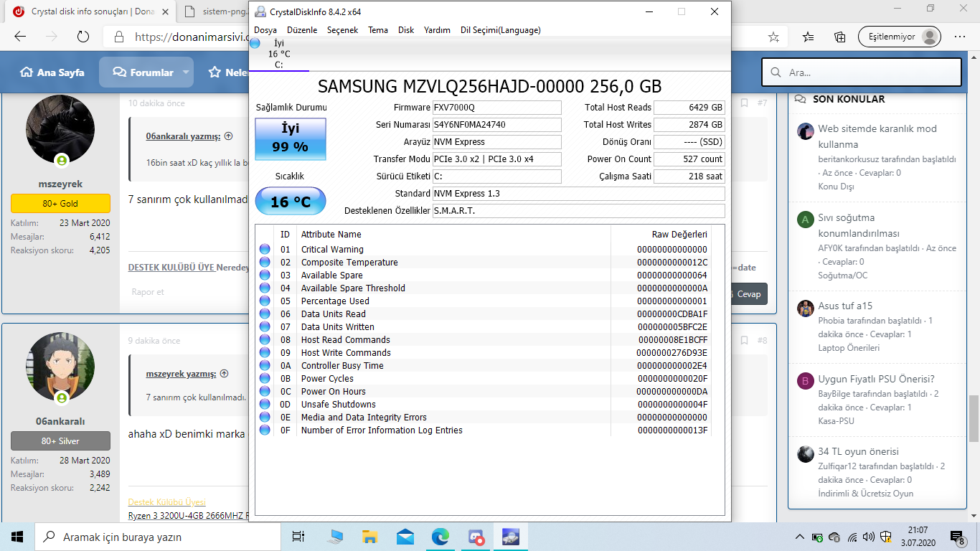Open the Asus tuf a15 thread
This screenshot has width=980, height=551.
coord(845,306)
